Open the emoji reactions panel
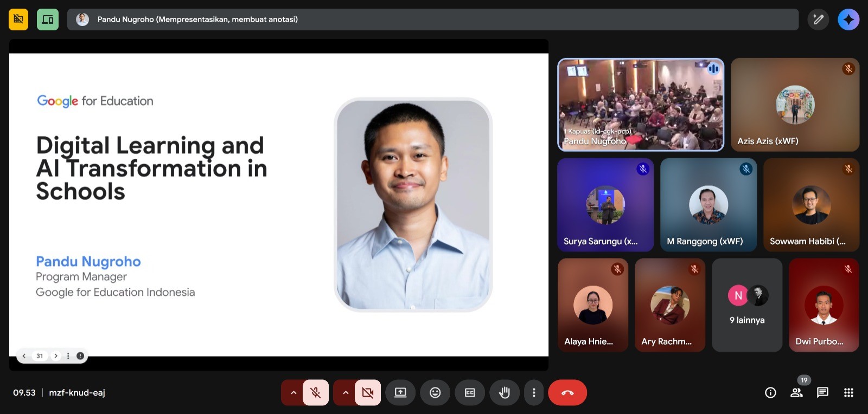The width and height of the screenshot is (868, 414). [x=435, y=393]
